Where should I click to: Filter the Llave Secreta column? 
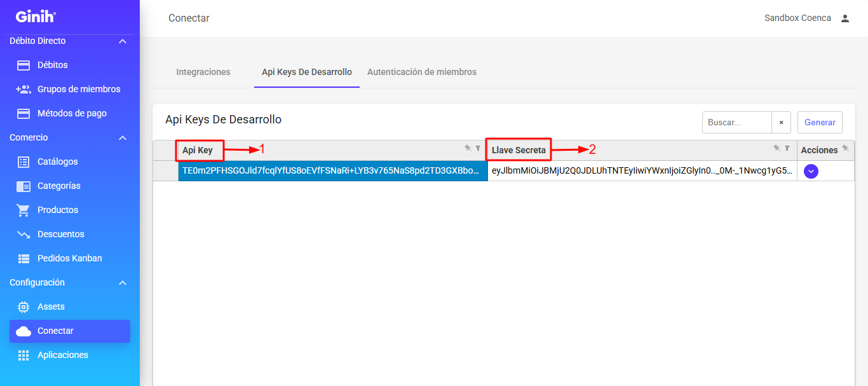(787, 148)
